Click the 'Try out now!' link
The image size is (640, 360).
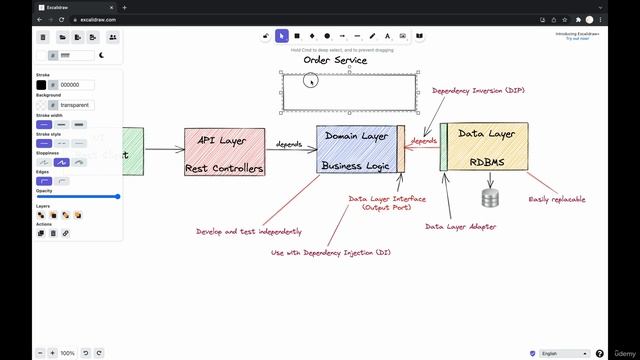(577, 38)
